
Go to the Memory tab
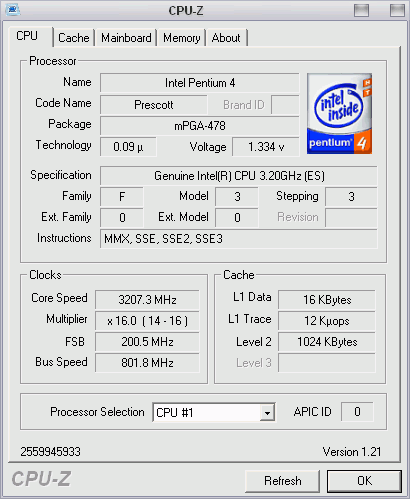click(182, 38)
